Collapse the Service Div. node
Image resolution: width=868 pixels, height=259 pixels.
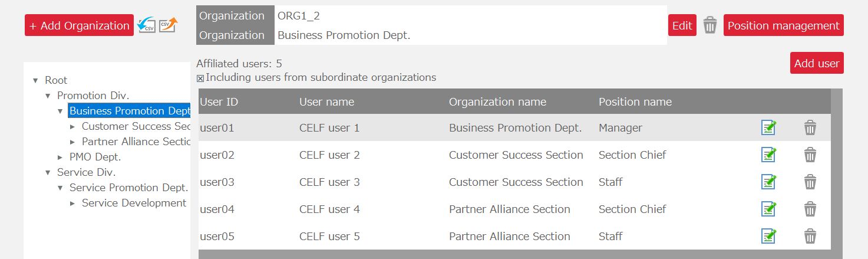click(x=48, y=172)
